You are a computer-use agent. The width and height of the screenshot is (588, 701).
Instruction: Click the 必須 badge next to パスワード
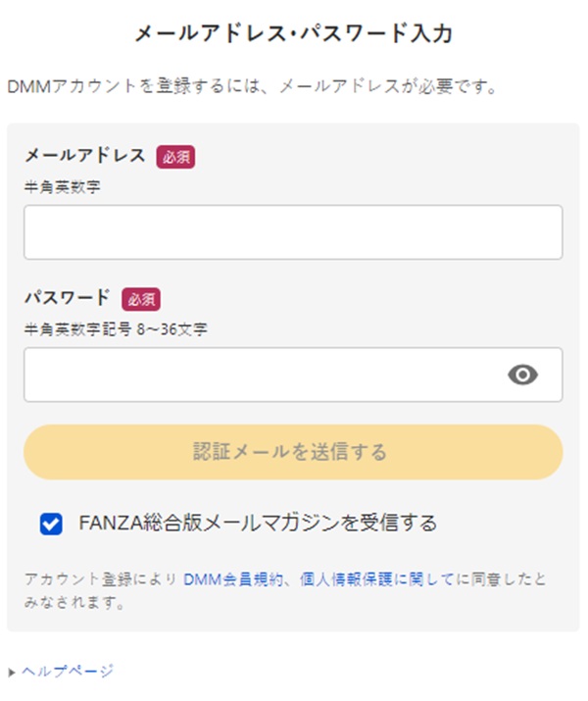click(141, 299)
